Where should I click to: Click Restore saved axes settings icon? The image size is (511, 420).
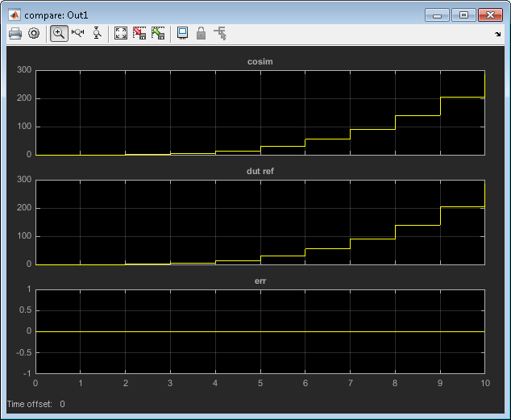(158, 33)
